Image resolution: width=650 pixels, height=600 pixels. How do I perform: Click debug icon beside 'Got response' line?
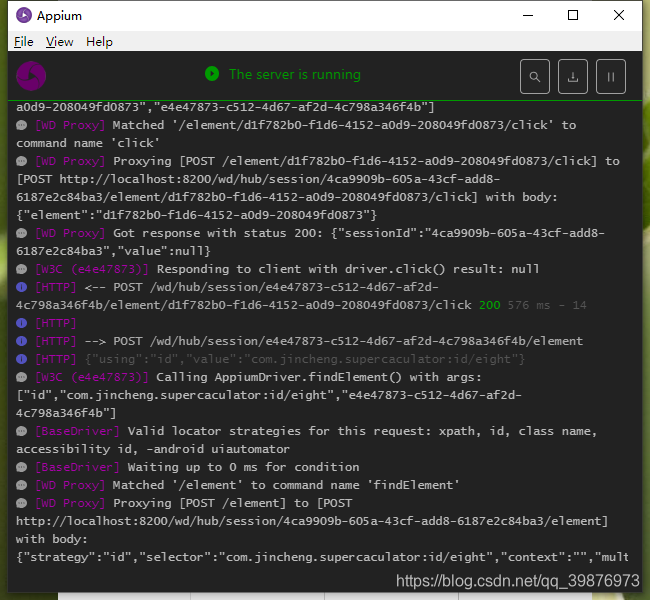point(22,233)
